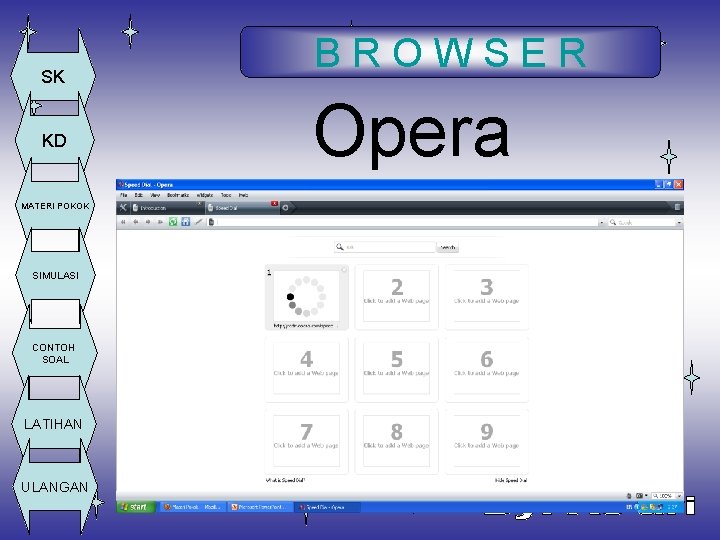Click Speed Dial slot 3
This screenshot has height=540, width=720.
[x=487, y=296]
